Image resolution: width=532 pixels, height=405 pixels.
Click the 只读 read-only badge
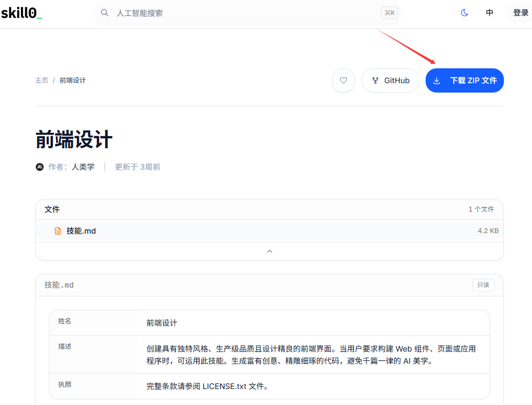pos(483,285)
